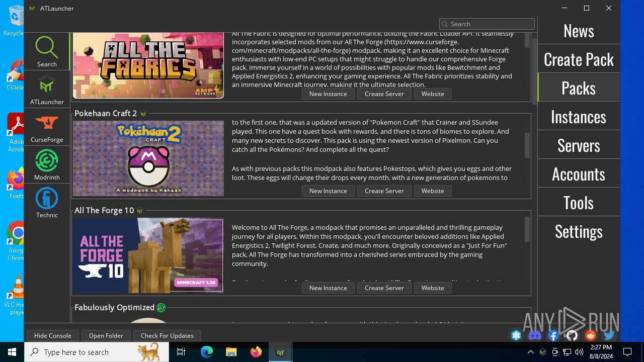The height and width of the screenshot is (362, 644).
Task: Open the Search platform in the sidebar
Action: pos(47,51)
